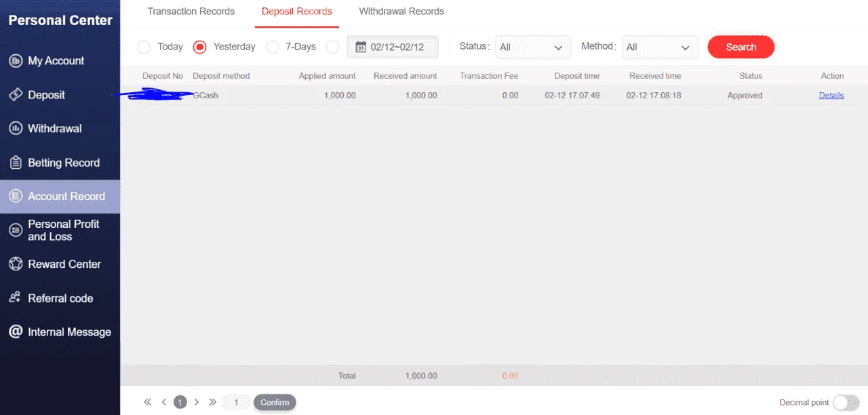
Task: Click the Deposit method column header
Action: (221, 76)
